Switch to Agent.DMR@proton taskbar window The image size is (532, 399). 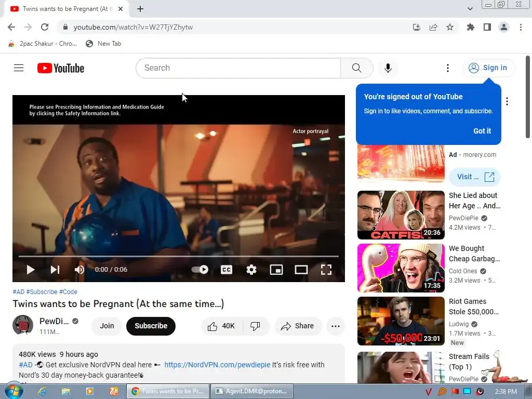pos(252,391)
